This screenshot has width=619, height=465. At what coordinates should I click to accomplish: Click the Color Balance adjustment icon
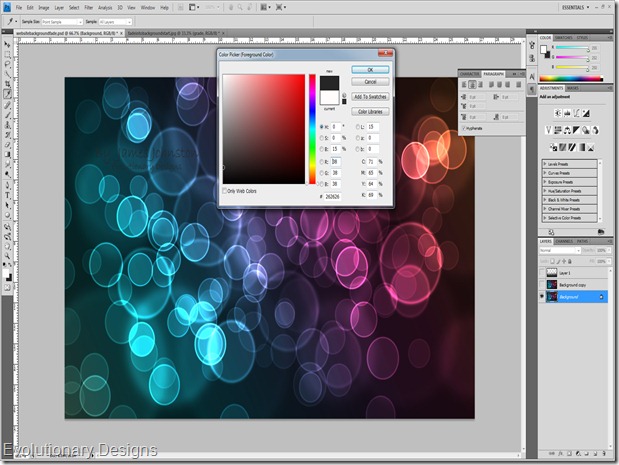click(x=567, y=130)
